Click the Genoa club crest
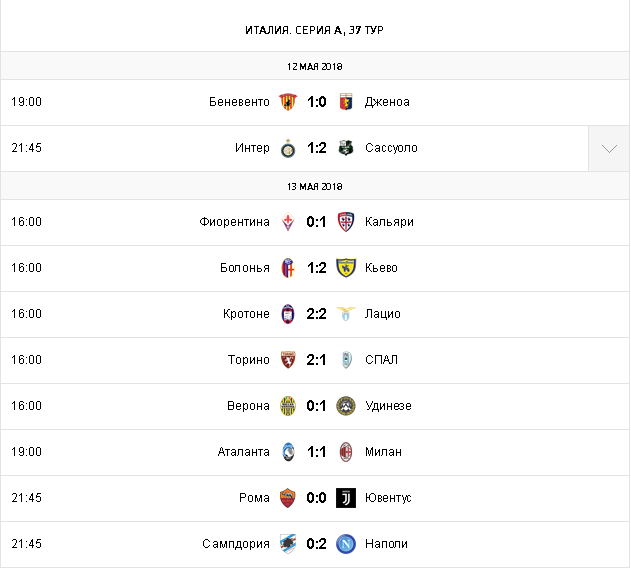The height and width of the screenshot is (568, 631). (x=346, y=102)
